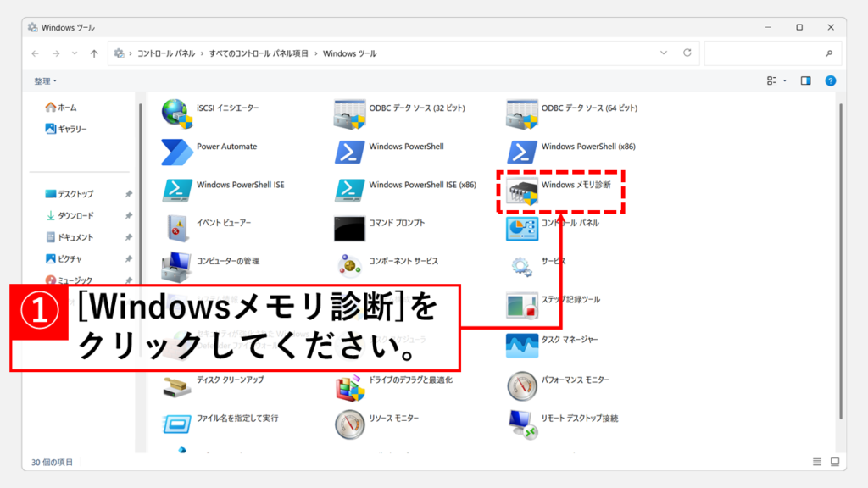Open the コンピューターの管理 icon
Screen dimensions: 868x488
click(177, 267)
